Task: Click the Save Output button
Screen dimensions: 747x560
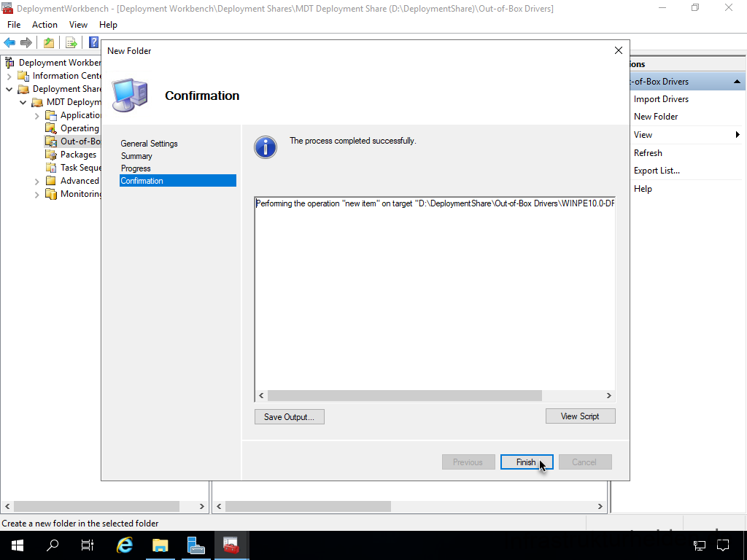Action: point(290,416)
